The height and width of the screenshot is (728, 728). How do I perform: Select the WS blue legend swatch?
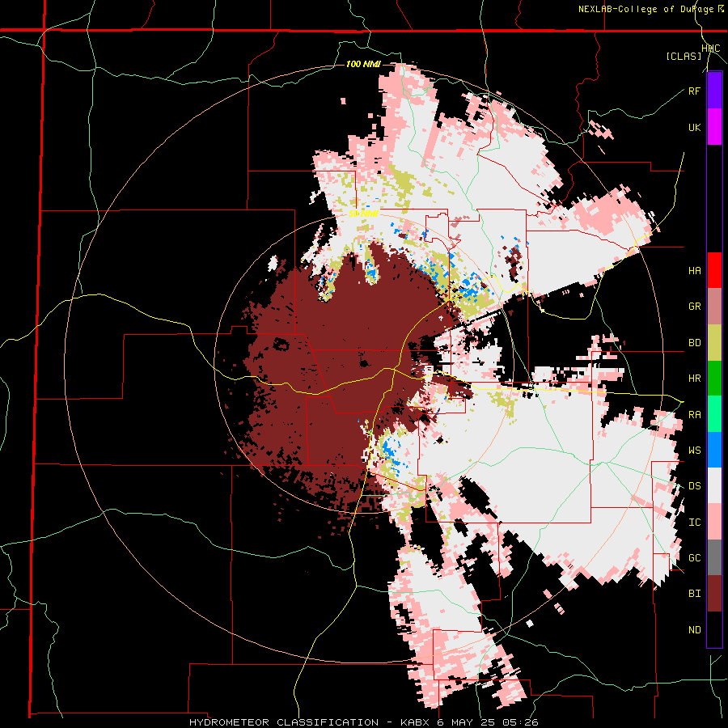pos(714,450)
